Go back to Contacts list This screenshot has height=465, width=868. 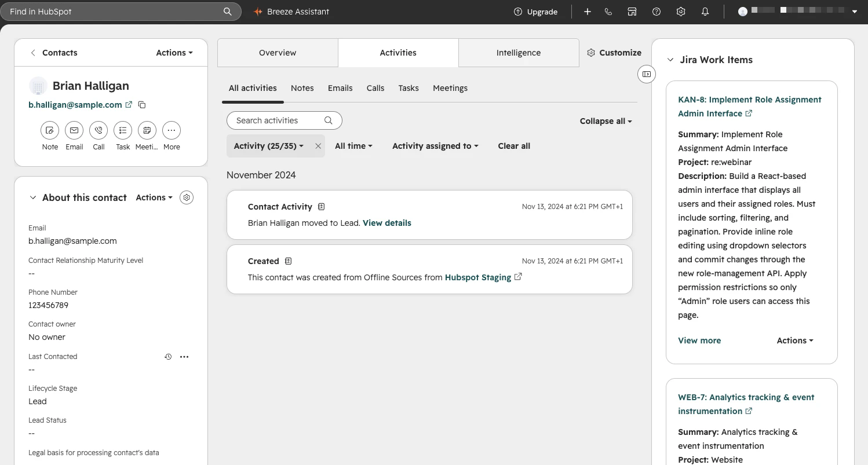(54, 53)
